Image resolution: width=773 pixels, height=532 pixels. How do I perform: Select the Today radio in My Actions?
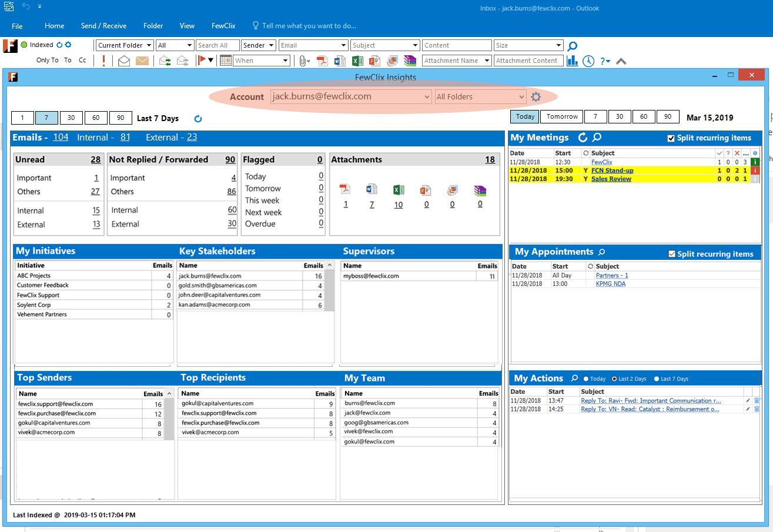[x=586, y=379]
